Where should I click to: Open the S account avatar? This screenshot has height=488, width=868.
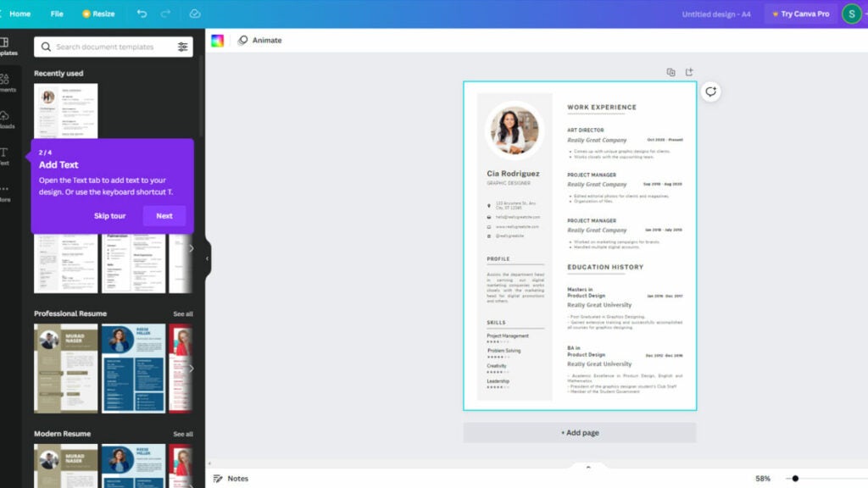coord(851,14)
